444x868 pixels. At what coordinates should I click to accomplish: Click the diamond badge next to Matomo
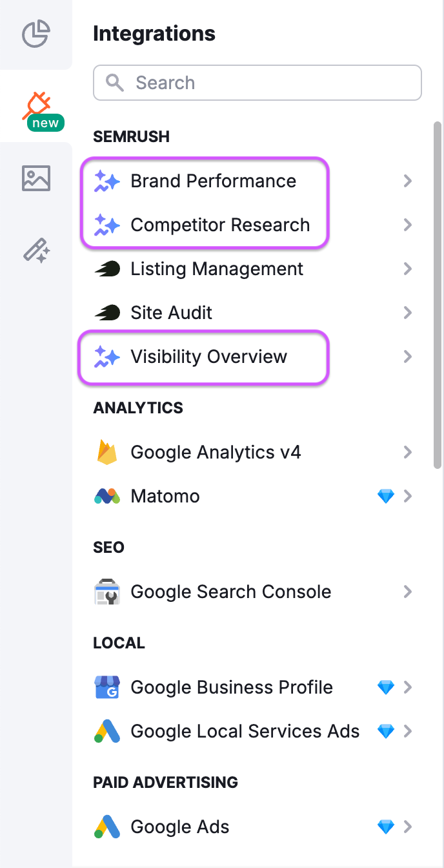point(386,496)
